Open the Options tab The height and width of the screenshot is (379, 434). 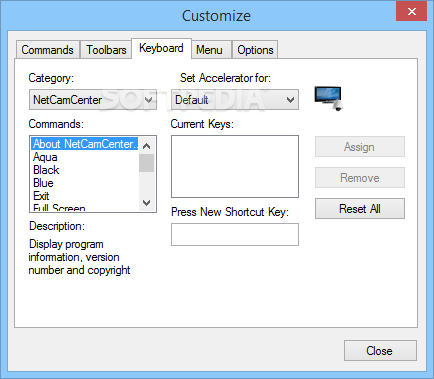[255, 50]
